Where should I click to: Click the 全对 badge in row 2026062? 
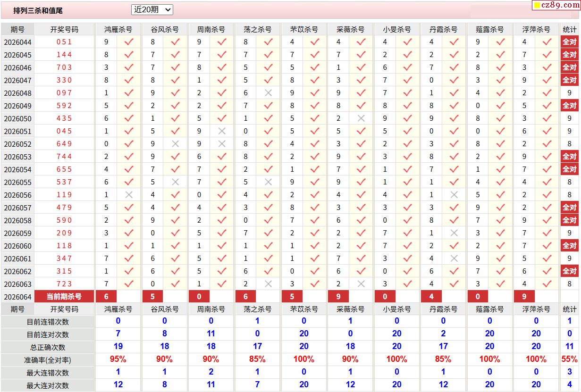(x=570, y=271)
